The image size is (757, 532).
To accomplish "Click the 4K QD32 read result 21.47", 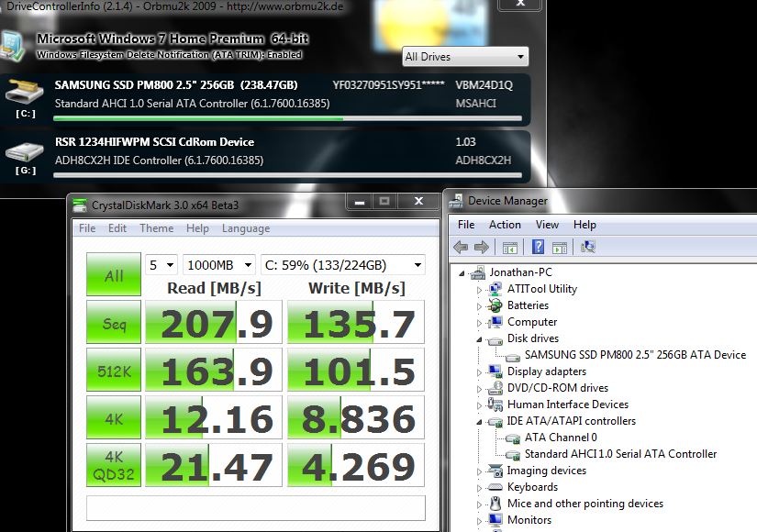I will pyautogui.click(x=214, y=465).
